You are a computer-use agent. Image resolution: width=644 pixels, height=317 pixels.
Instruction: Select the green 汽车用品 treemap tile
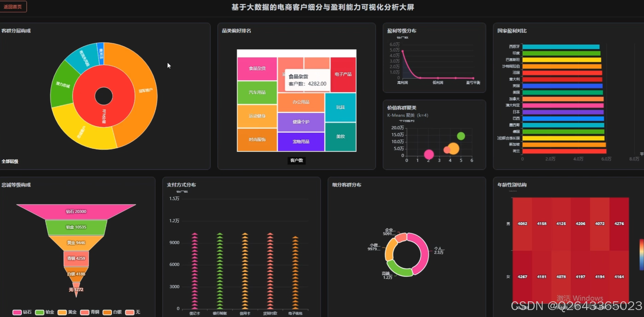tap(257, 93)
